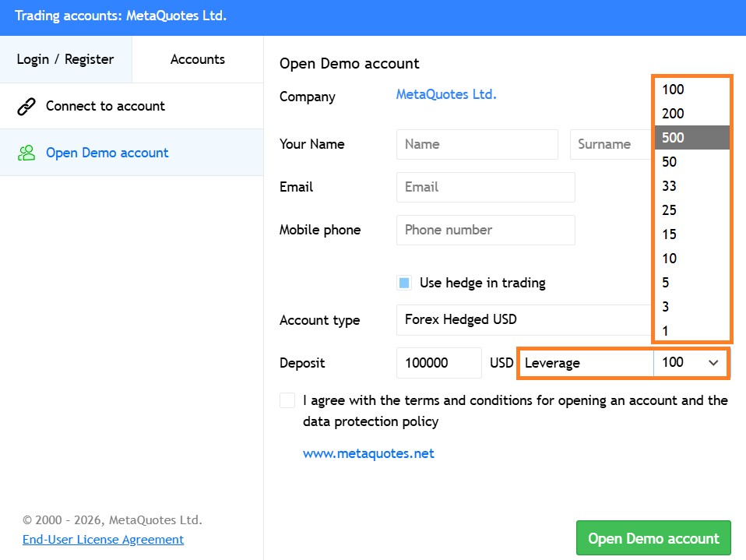Click into the Phone number field
Screen dimensions: 746x560
486,230
